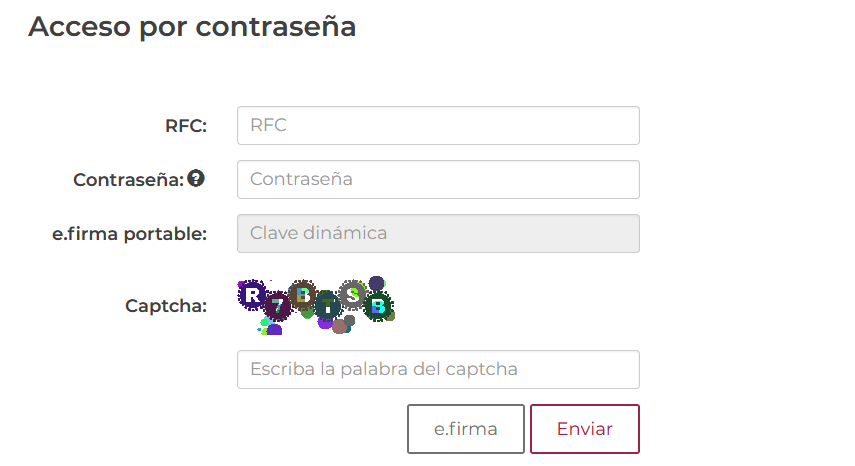
Task: Activate the e.firma portable input
Action: (x=438, y=234)
